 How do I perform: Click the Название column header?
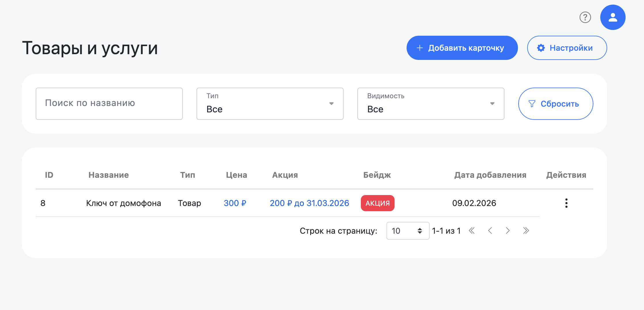(108, 175)
